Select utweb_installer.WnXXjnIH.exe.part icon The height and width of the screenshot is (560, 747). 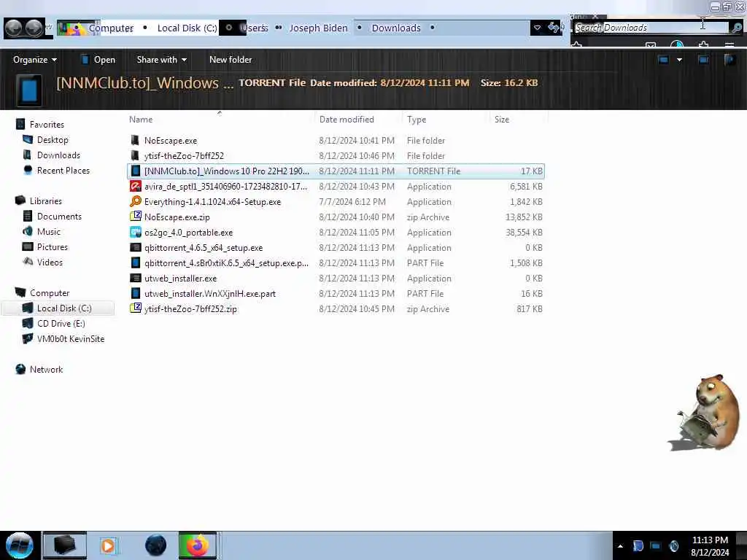pos(135,293)
